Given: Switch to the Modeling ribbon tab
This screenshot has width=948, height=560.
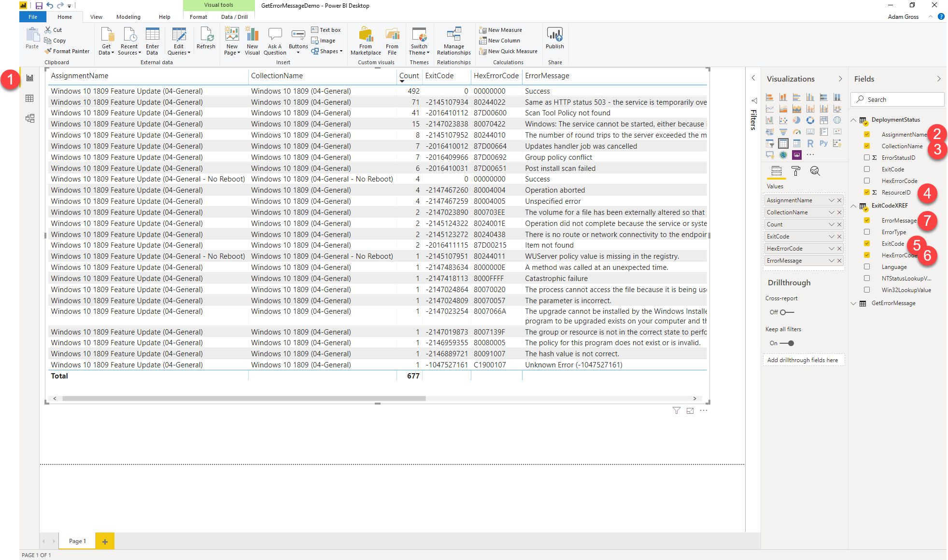Looking at the screenshot, I should (x=128, y=17).
